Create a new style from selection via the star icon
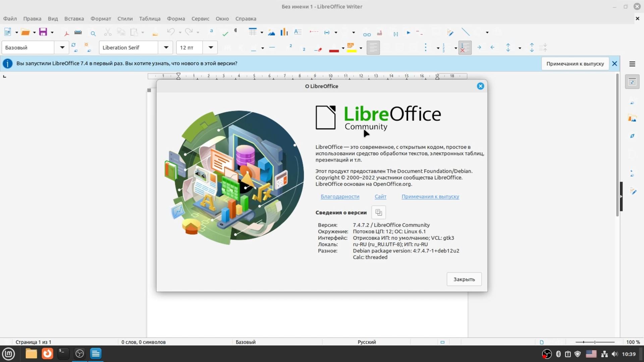Viewport: 644px width, 362px height. click(x=87, y=47)
